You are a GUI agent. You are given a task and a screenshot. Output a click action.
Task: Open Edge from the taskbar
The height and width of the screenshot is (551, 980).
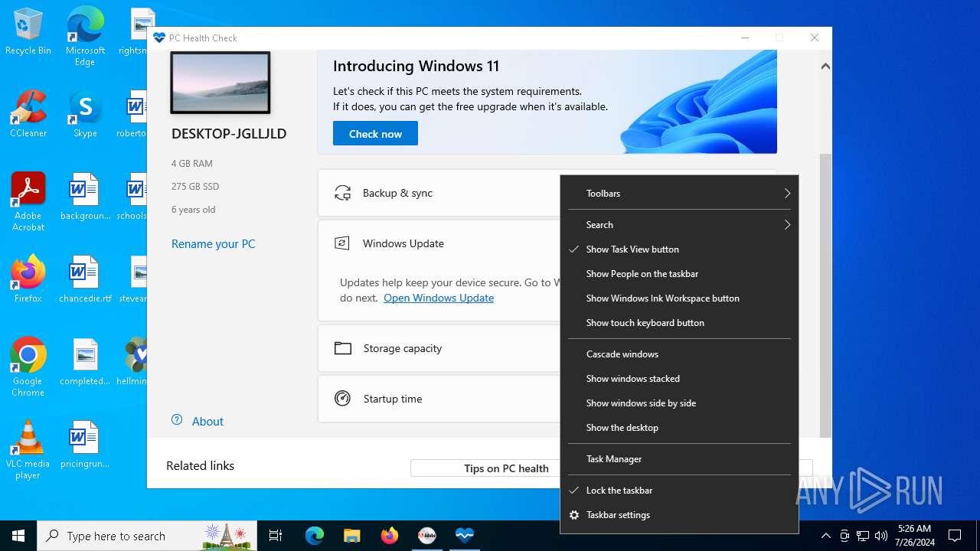(315, 536)
